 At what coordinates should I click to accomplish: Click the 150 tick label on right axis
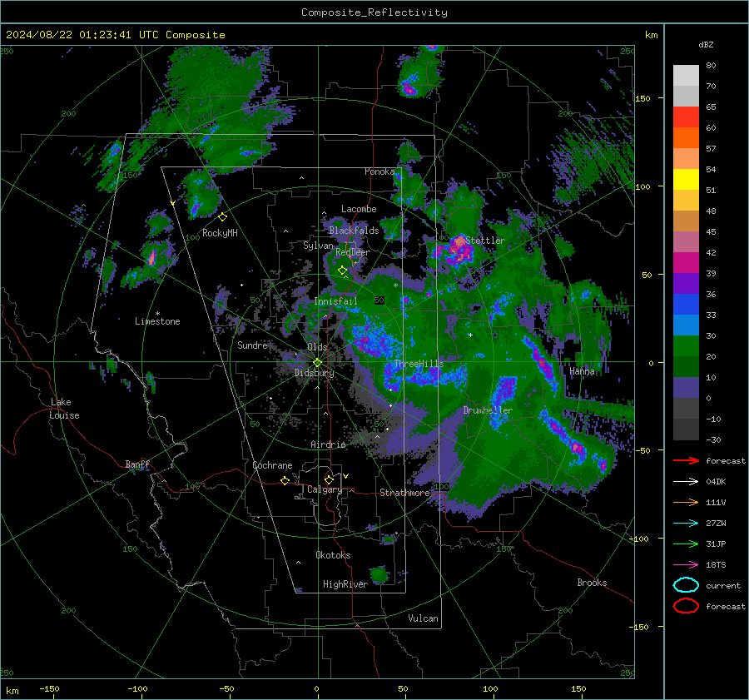click(642, 98)
